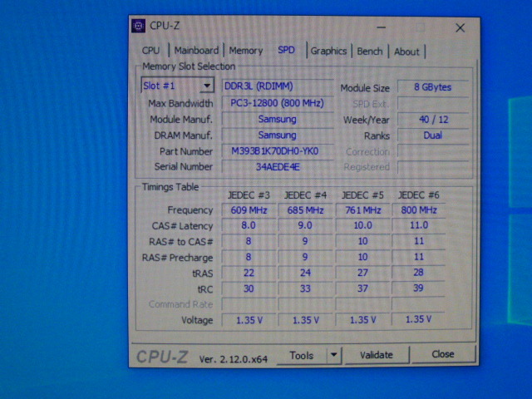Click tRAS value 22
Viewport: 532px width, 399px height.
tap(249, 273)
